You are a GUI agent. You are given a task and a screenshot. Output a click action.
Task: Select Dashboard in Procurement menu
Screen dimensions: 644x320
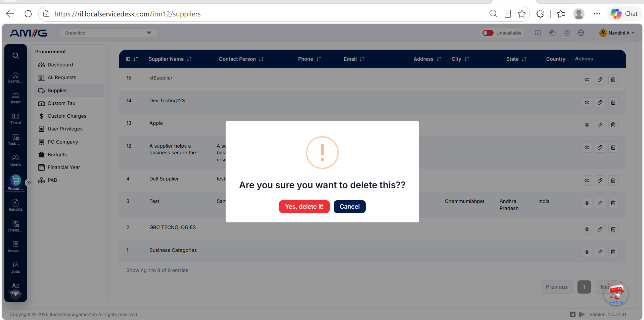60,65
